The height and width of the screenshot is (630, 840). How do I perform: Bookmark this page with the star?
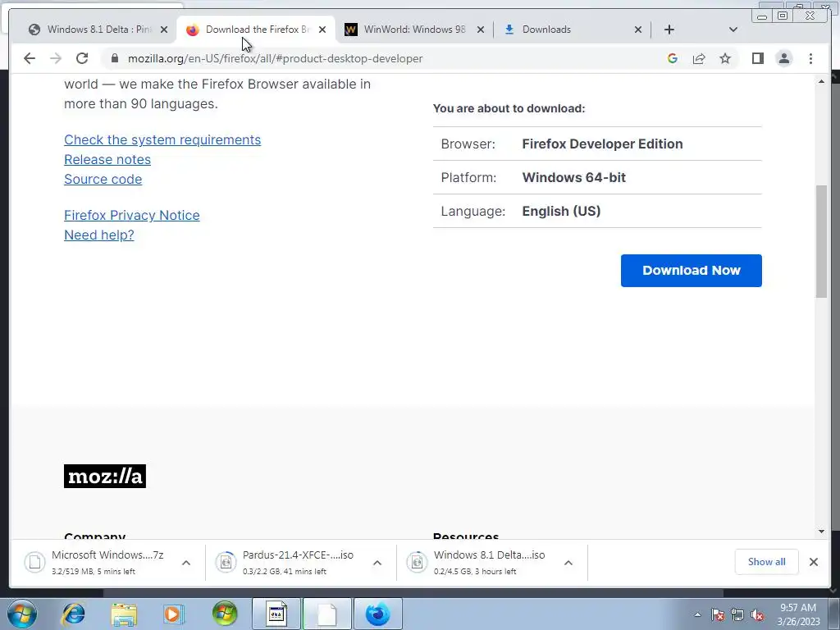[725, 58]
